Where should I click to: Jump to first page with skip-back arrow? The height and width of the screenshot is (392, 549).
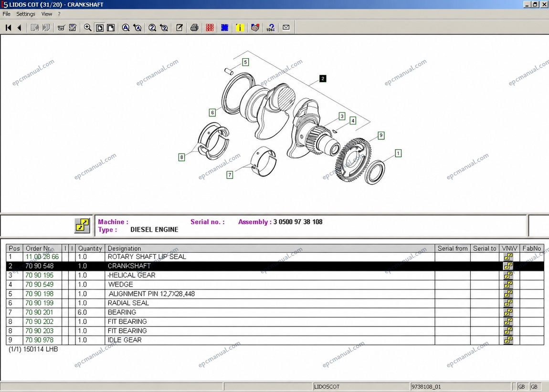[9, 28]
